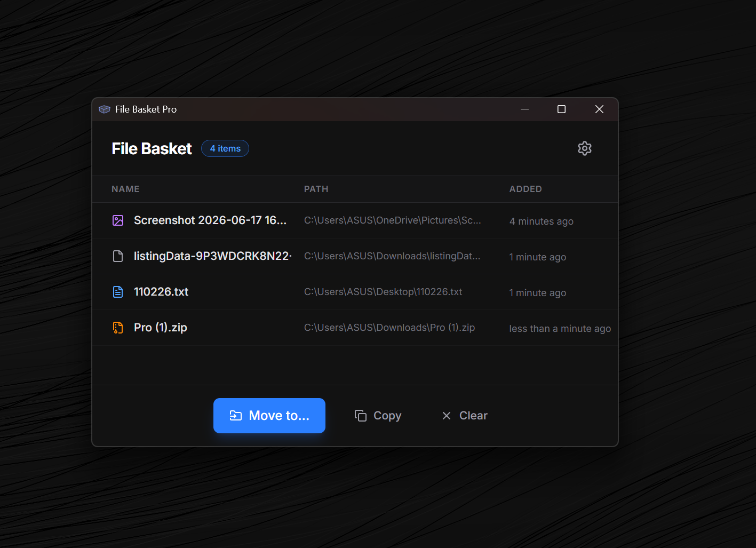This screenshot has height=548, width=756.
Task: Click the Desktop\110226.txt path text
Action: [x=383, y=292]
